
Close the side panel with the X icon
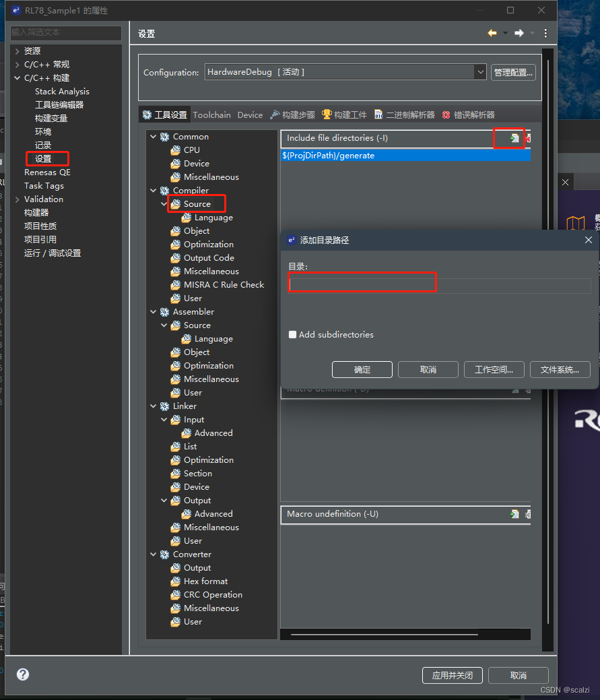pyautogui.click(x=565, y=181)
